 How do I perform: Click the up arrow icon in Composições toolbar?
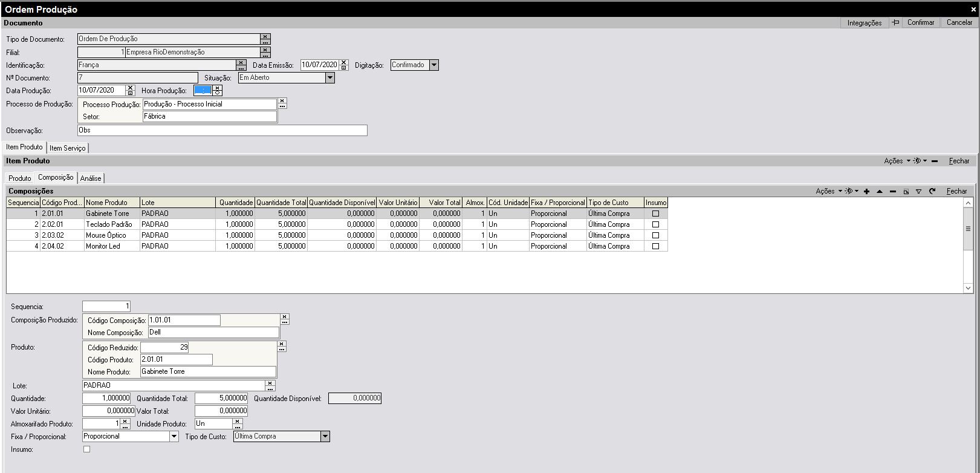[x=880, y=191]
